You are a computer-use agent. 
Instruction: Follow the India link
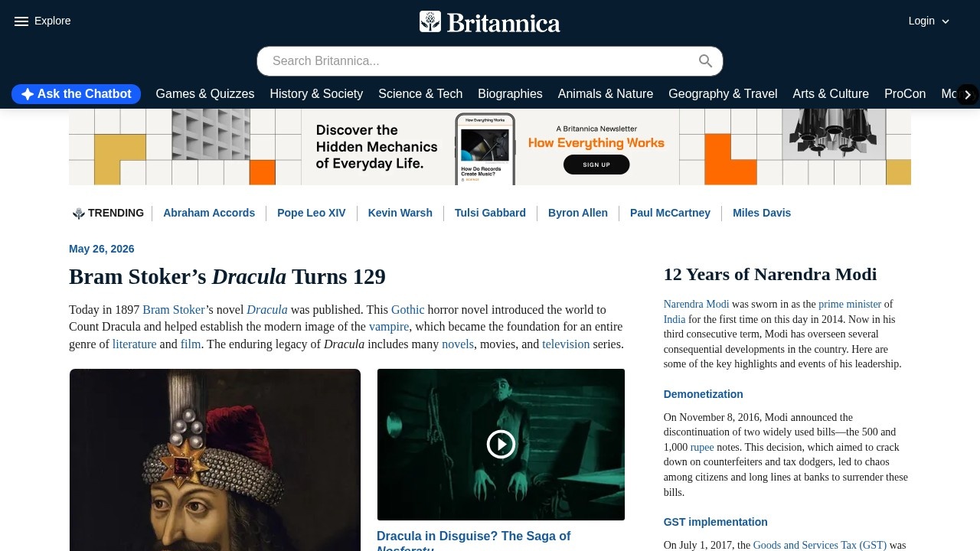675,319
